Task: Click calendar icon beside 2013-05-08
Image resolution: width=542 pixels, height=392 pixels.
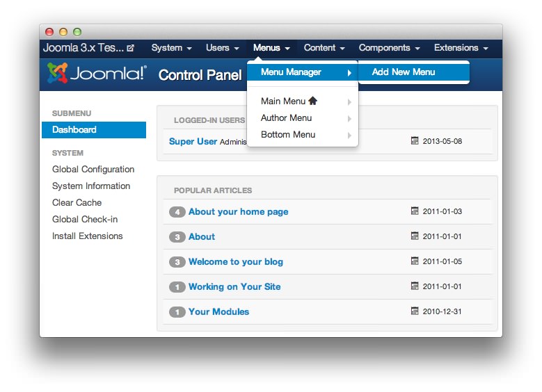Action: pyautogui.click(x=415, y=141)
